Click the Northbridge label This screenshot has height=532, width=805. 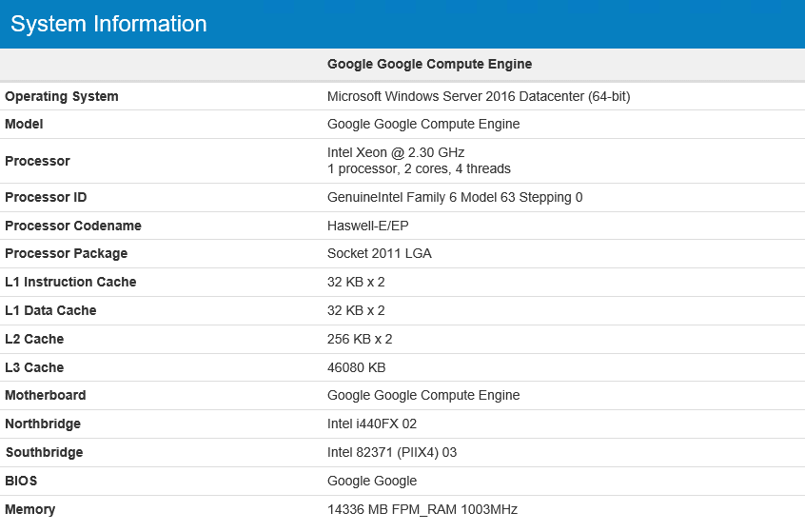tap(43, 424)
